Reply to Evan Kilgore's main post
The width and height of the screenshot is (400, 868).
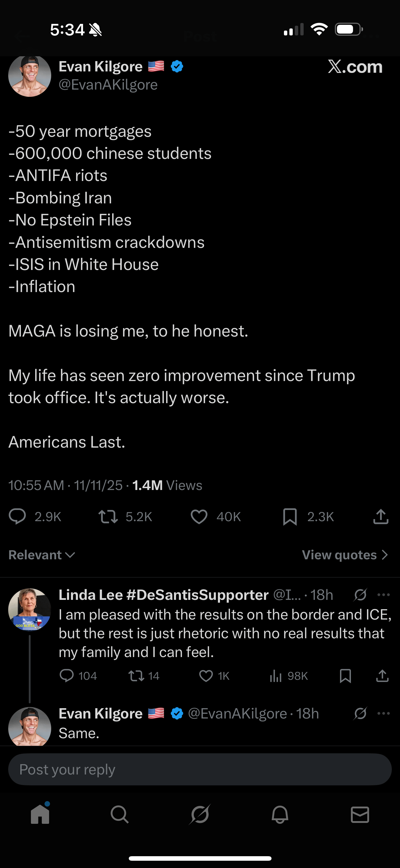point(17,517)
